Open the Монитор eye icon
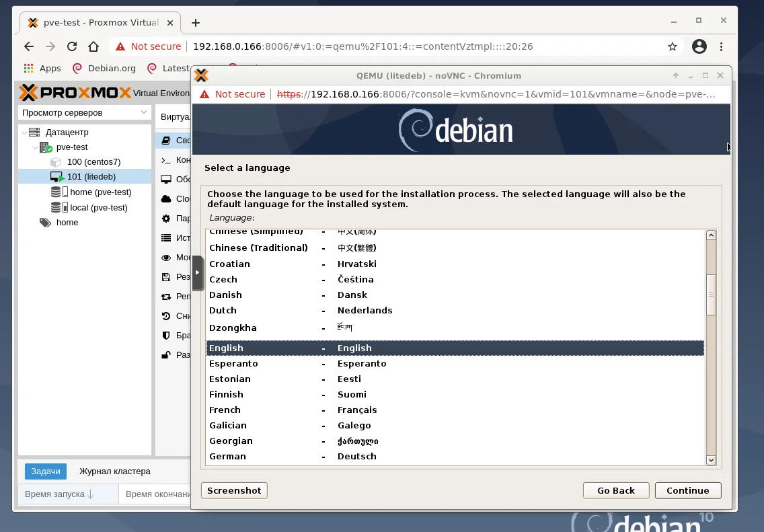Screen dimensions: 764x532 click(x=166, y=257)
